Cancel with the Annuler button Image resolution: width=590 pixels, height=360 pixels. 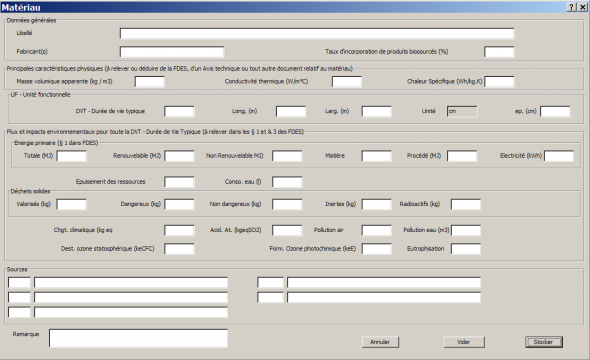point(380,342)
